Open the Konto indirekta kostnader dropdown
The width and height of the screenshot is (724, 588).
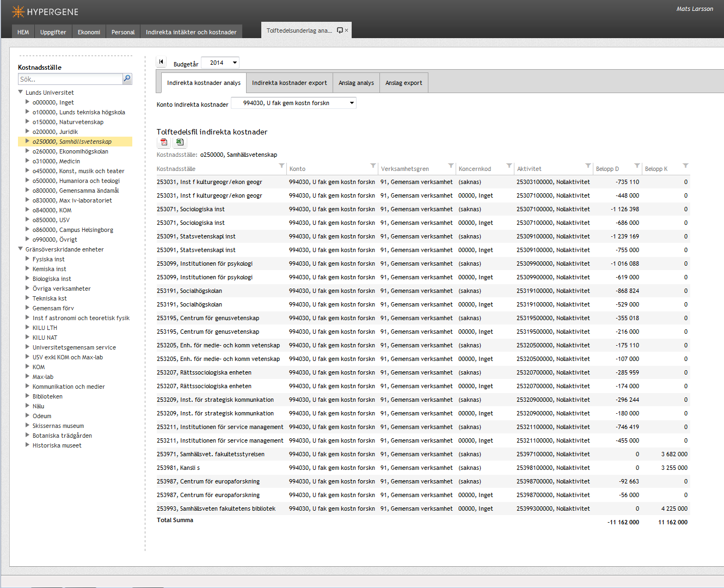(294, 103)
